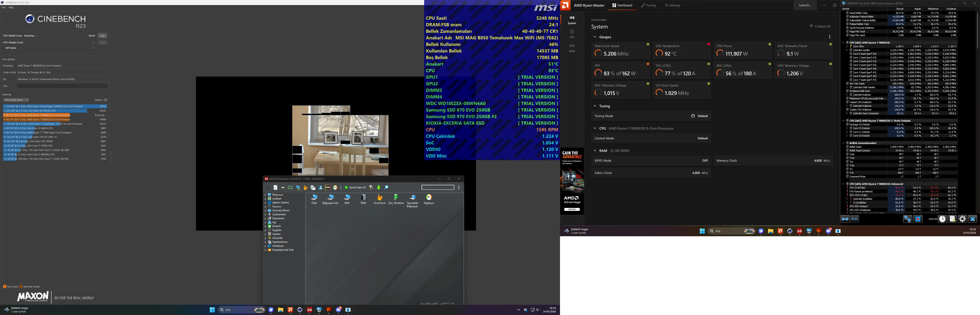Viewport: 980px width, 315px height.
Task: Open the IPMI server icon in AIDA64
Action: pos(363,199)
